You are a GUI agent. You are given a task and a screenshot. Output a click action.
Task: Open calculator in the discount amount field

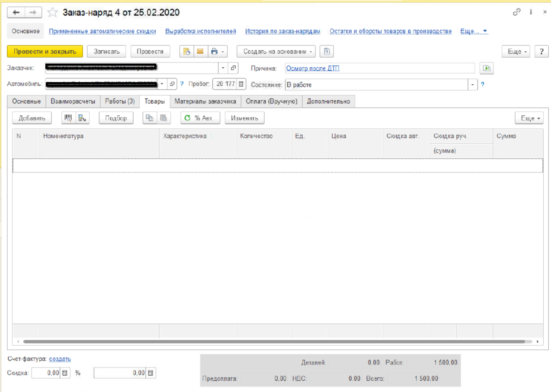point(151,373)
